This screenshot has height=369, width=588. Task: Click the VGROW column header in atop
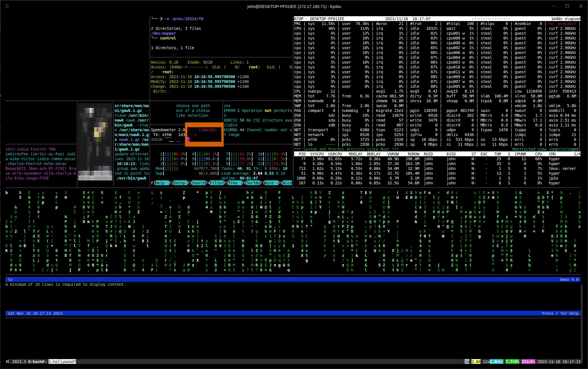[393, 154]
